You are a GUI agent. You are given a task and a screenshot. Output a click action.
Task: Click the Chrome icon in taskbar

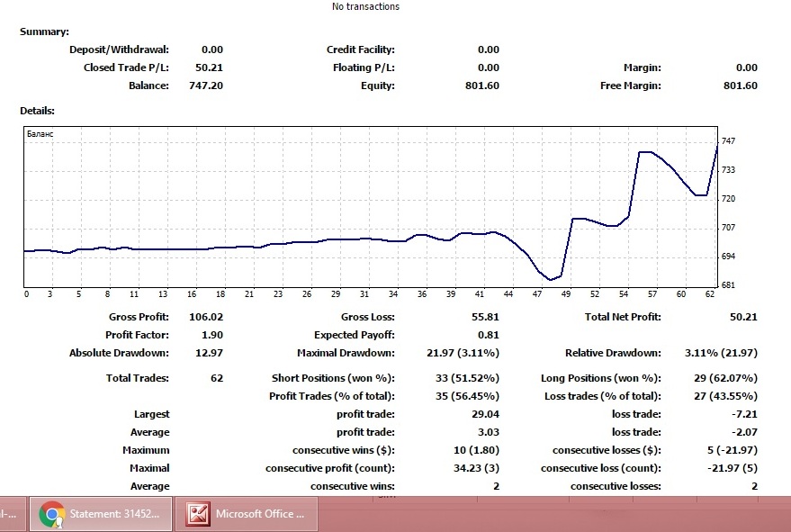point(51,514)
